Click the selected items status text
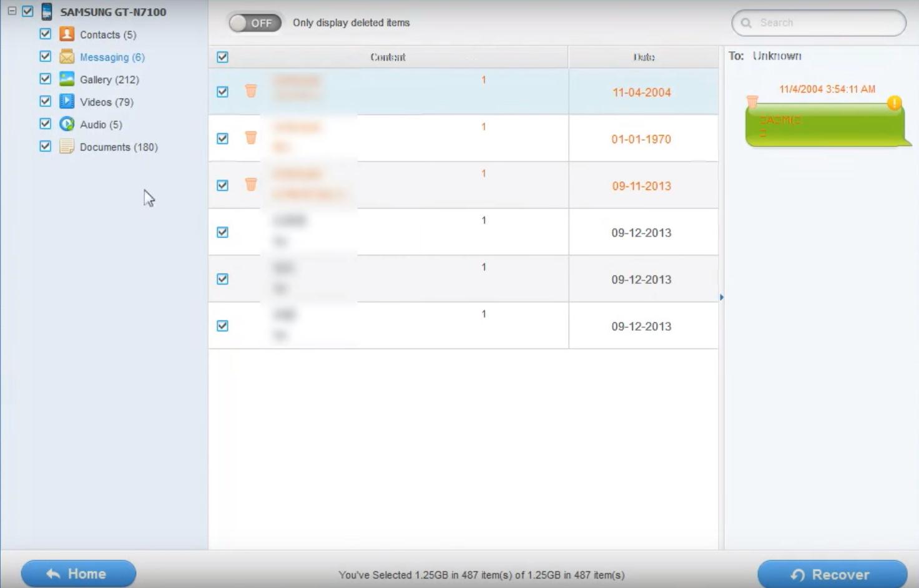 [481, 575]
